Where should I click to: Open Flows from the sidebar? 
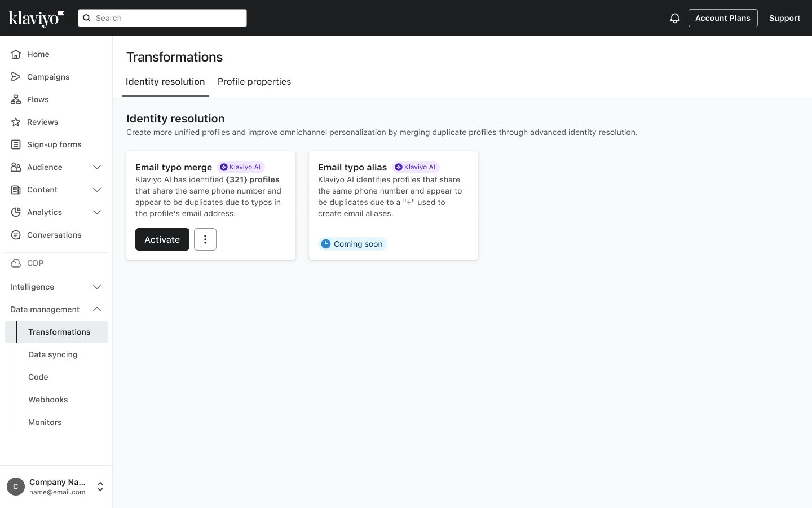[x=38, y=99]
